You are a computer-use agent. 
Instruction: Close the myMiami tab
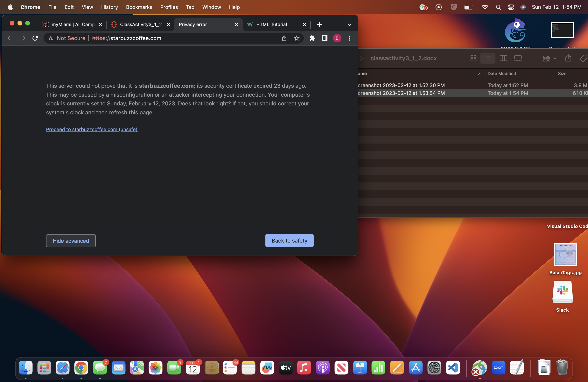point(100,25)
